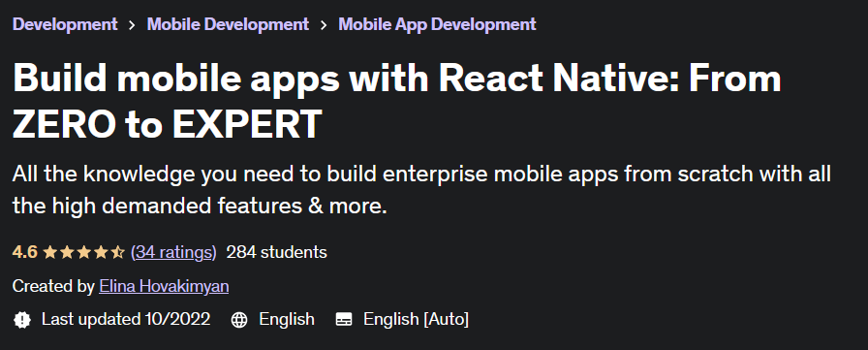The image size is (868, 350).
Task: Click the course title heading
Action: [396, 102]
